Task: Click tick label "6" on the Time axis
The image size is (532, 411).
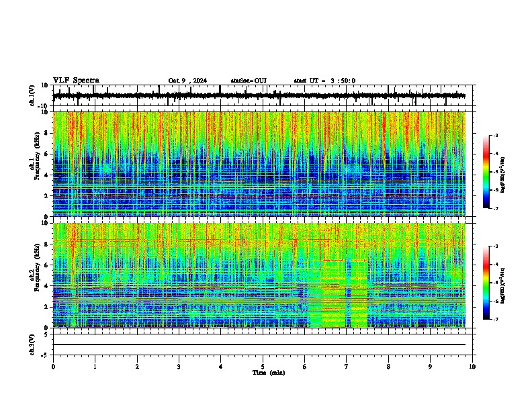Action: [x=305, y=367]
